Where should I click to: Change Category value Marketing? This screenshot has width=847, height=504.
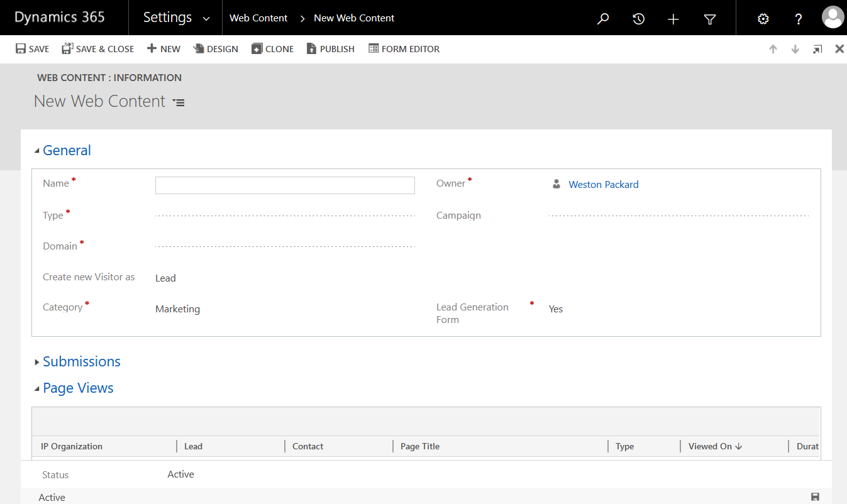click(x=178, y=309)
